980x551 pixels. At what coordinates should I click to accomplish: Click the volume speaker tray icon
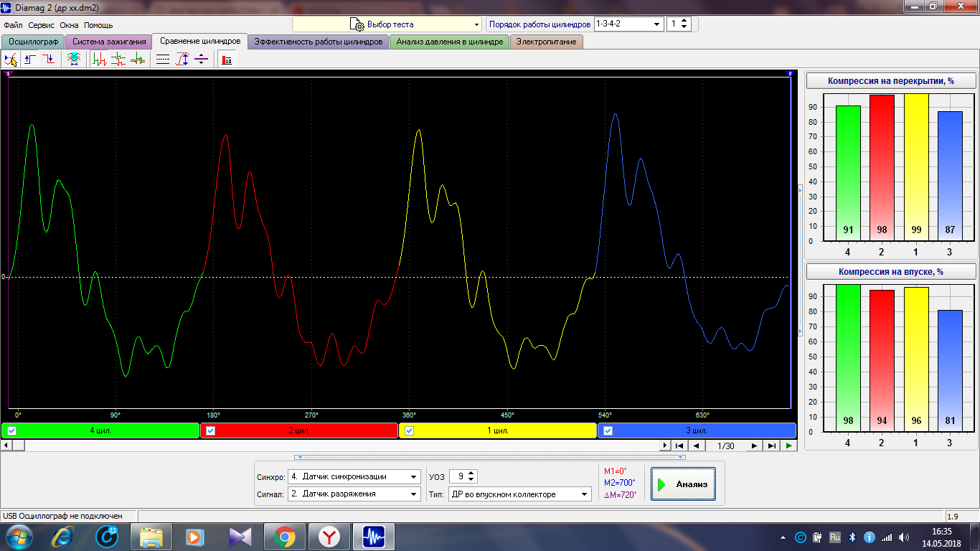[x=903, y=537]
